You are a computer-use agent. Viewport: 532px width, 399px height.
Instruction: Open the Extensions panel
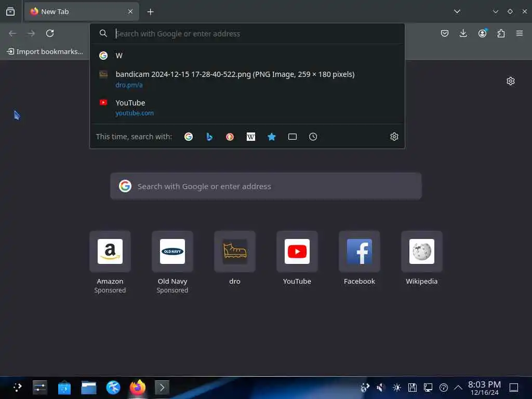pyautogui.click(x=501, y=33)
